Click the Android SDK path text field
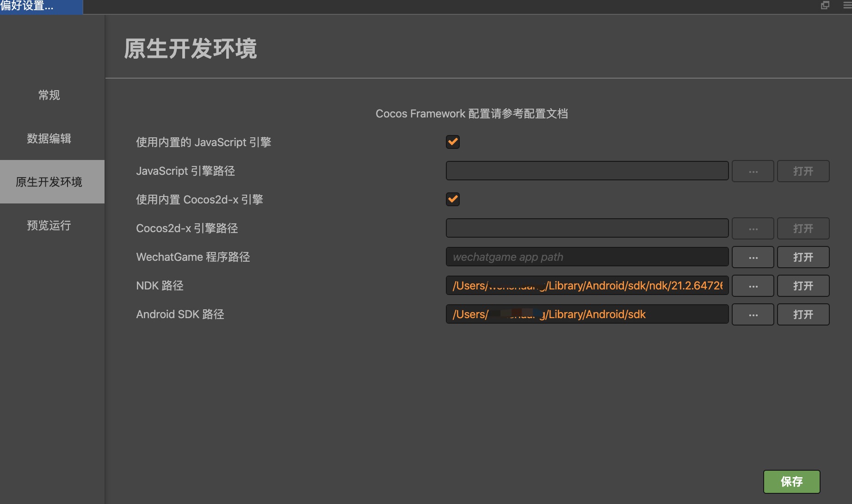Screen dimensions: 852x504 (587, 314)
